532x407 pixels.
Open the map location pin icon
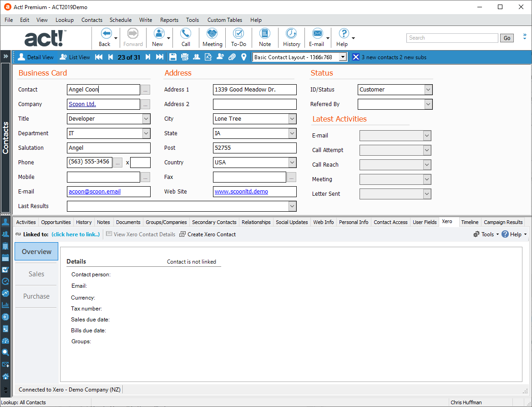pos(244,57)
